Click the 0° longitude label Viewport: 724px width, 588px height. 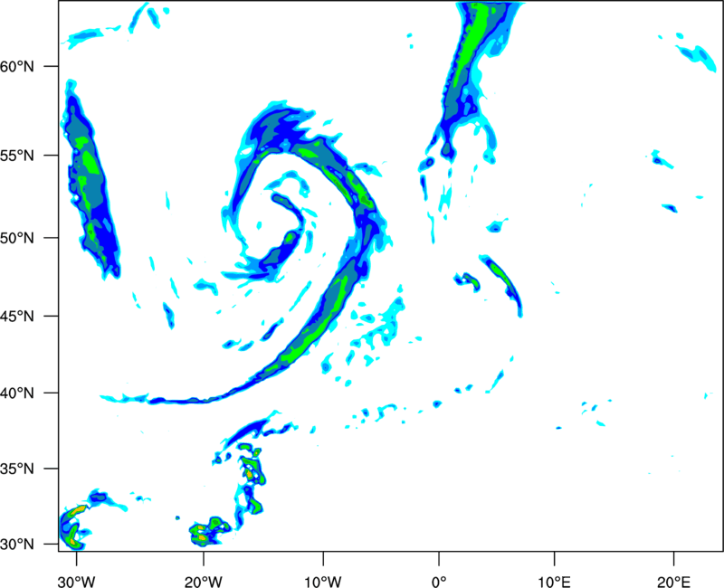click(439, 582)
